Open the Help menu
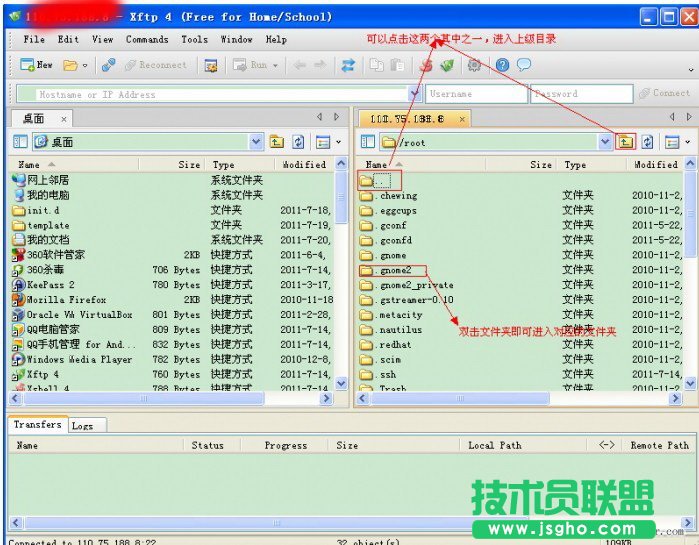This screenshot has width=699, height=545. pos(276,39)
